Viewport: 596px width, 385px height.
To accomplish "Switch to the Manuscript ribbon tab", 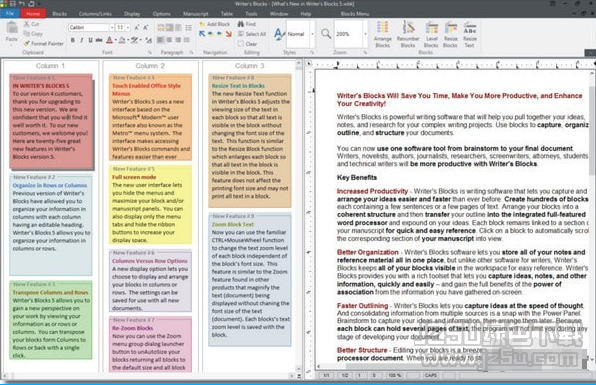I will pyautogui.click(x=196, y=14).
